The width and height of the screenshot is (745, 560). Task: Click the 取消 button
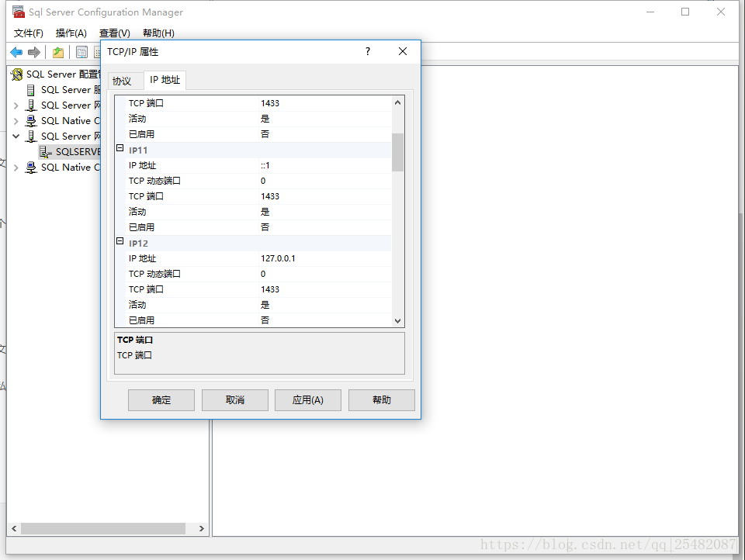tap(234, 400)
